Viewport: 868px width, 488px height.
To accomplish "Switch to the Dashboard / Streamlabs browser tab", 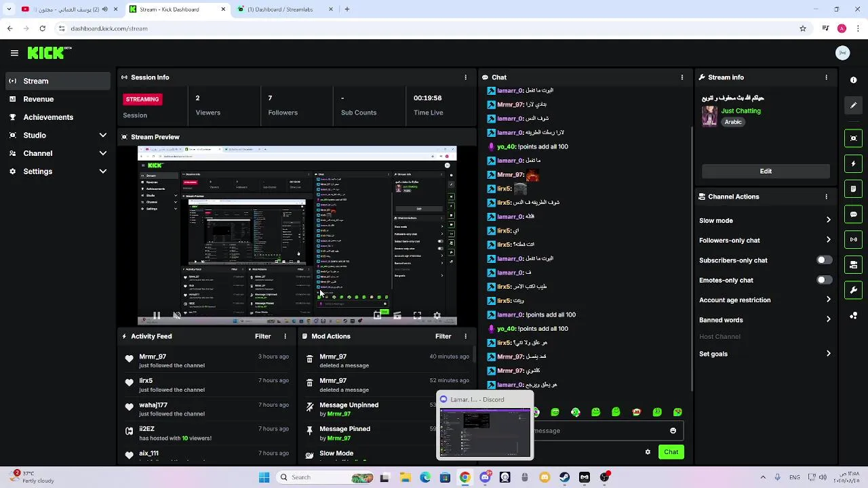I will [285, 9].
